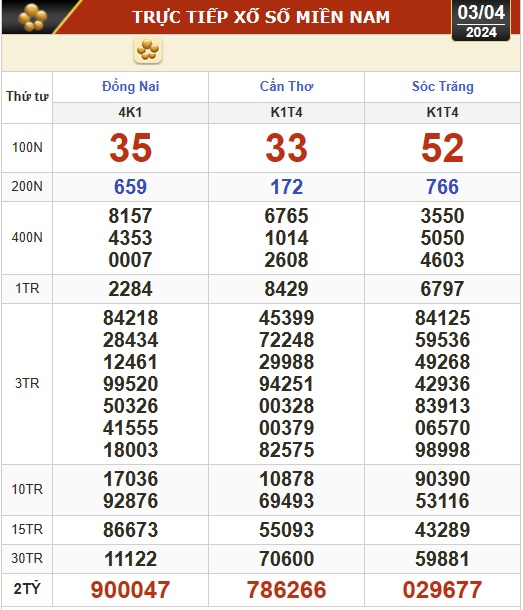Click the 10TR number 10878
Viewport: 523px width, 610px height.
pos(286,479)
